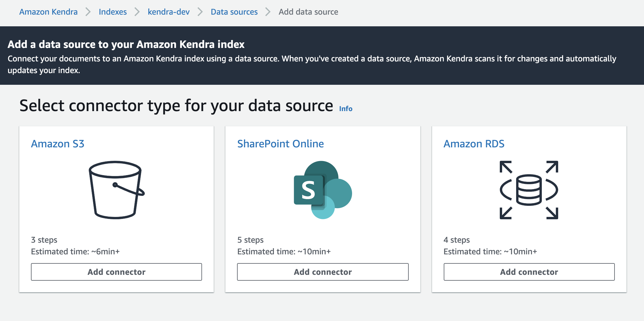This screenshot has width=644, height=321.
Task: Open the kendra-dev breadcrumb link
Action: (169, 12)
